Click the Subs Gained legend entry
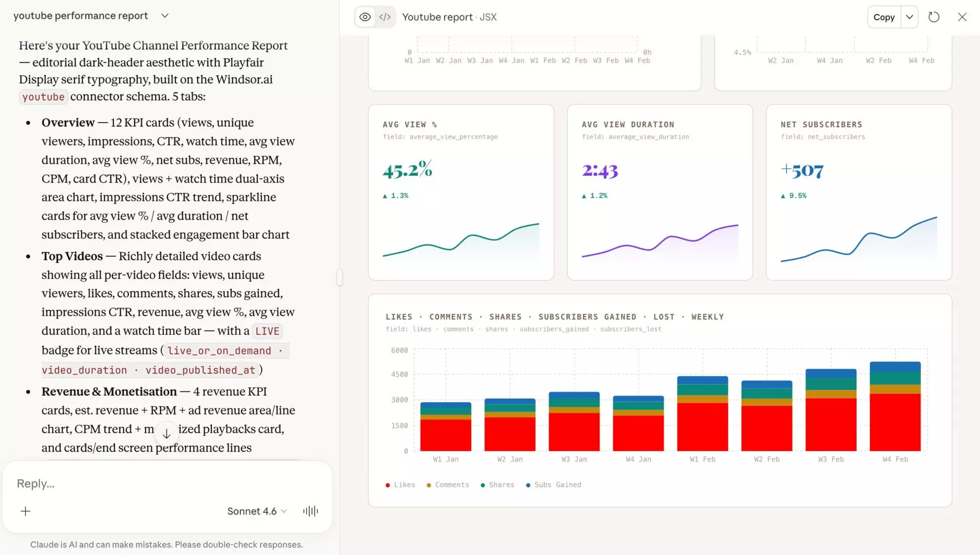The height and width of the screenshot is (555, 980). click(553, 485)
